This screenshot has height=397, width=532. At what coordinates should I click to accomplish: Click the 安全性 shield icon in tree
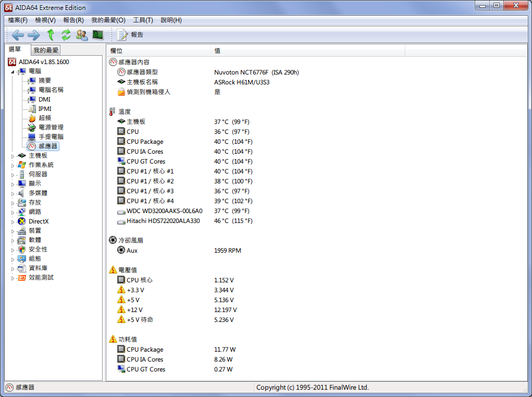(x=22, y=250)
